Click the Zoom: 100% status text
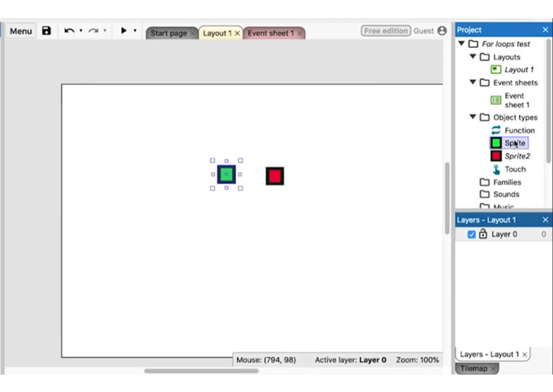The image size is (553, 392). (417, 360)
